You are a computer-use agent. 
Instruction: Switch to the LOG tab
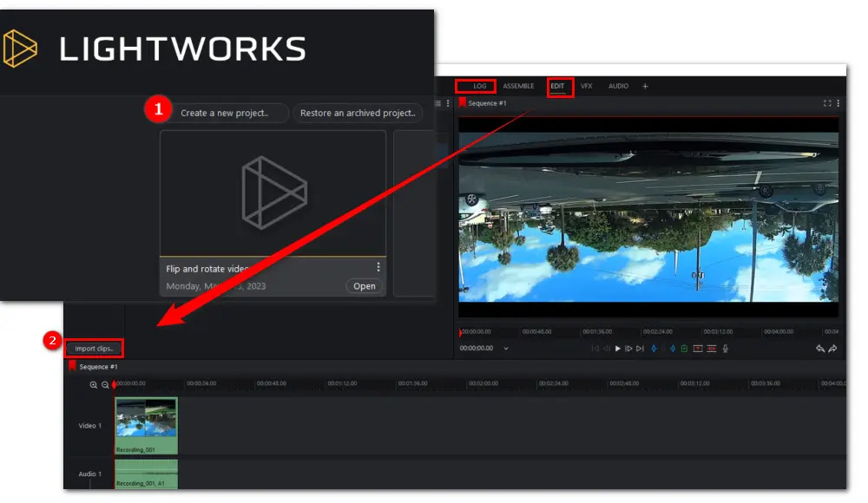tap(479, 87)
